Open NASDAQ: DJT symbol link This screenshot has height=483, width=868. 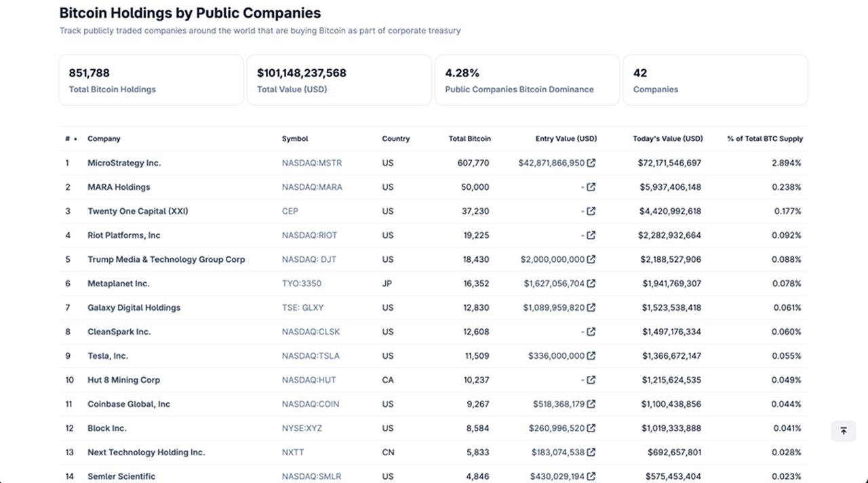point(309,259)
